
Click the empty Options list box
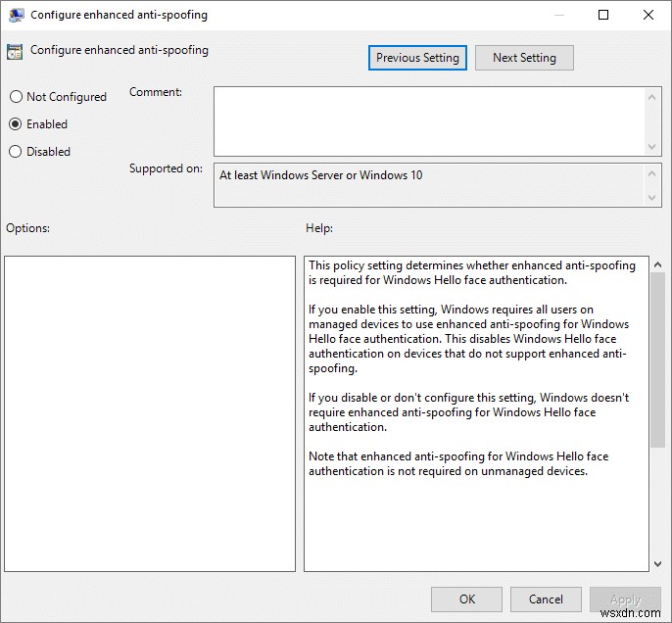pos(150,413)
